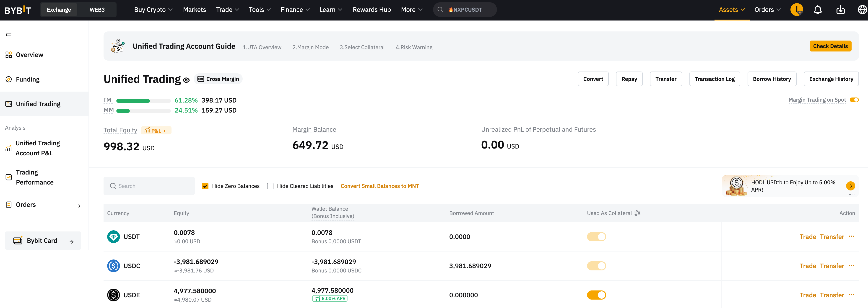Uncheck Hide Zero Balances checkbox
The width and height of the screenshot is (868, 308).
tap(205, 186)
